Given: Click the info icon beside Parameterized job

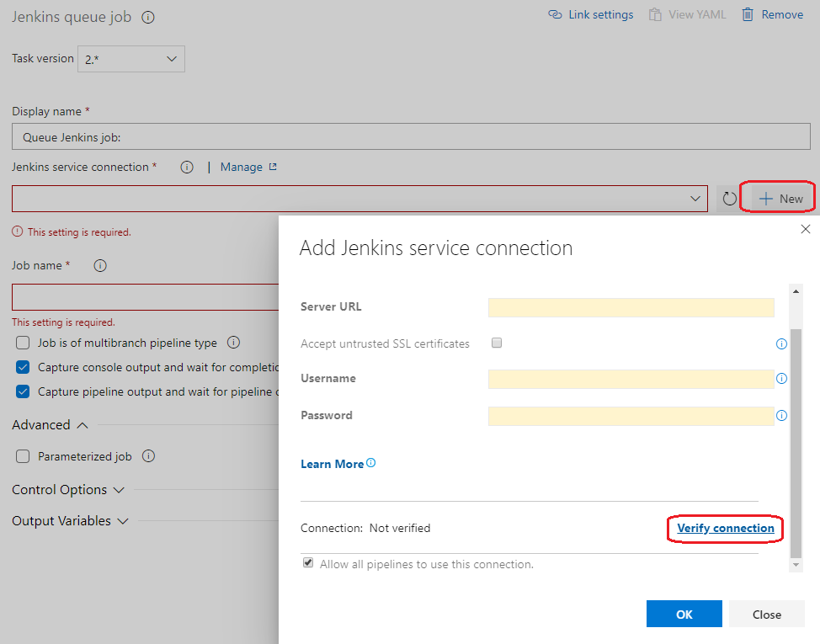Looking at the screenshot, I should pyautogui.click(x=148, y=456).
